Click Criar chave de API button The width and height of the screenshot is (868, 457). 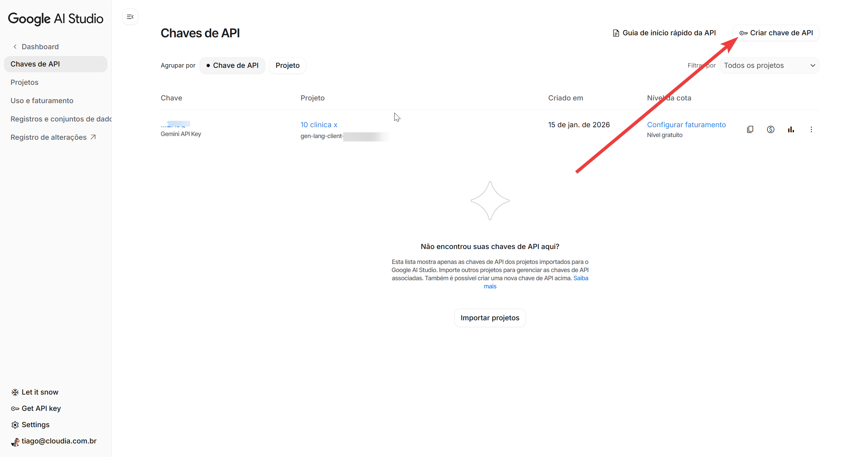[776, 33]
